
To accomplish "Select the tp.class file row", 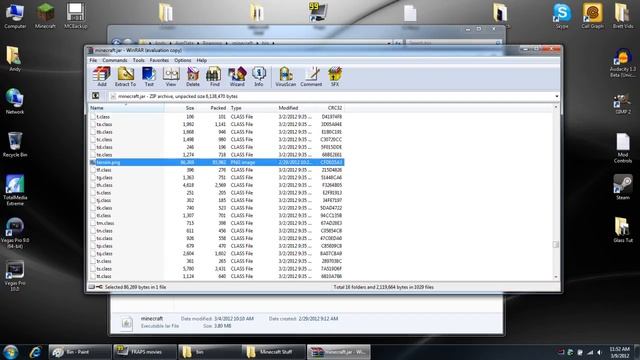I will (x=216, y=246).
